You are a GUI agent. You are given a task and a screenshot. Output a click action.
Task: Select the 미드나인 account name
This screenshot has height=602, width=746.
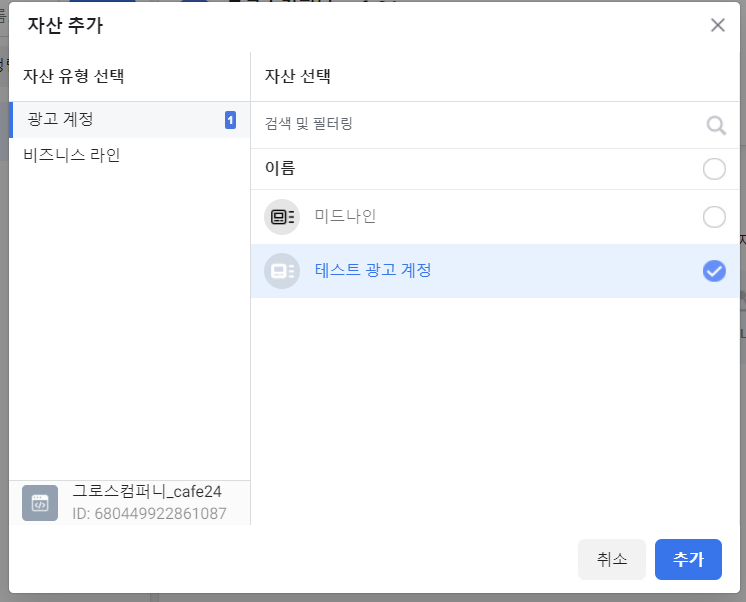coord(345,216)
